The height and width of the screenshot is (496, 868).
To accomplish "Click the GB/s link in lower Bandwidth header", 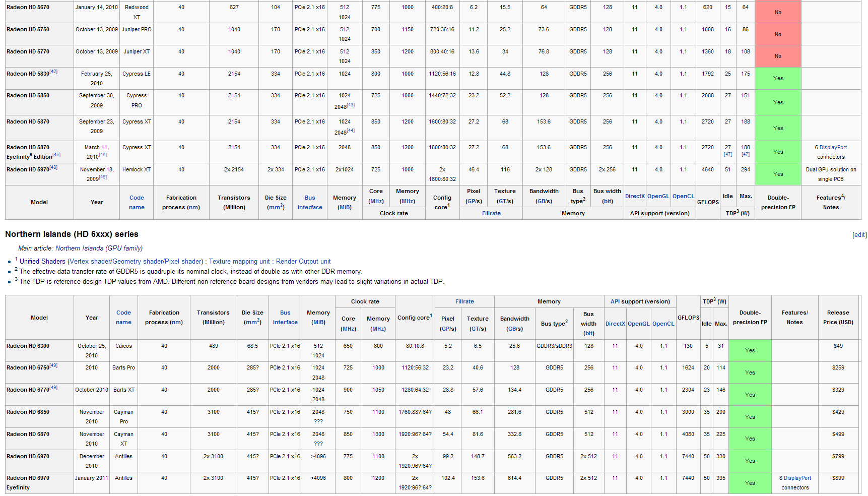I will [x=514, y=329].
